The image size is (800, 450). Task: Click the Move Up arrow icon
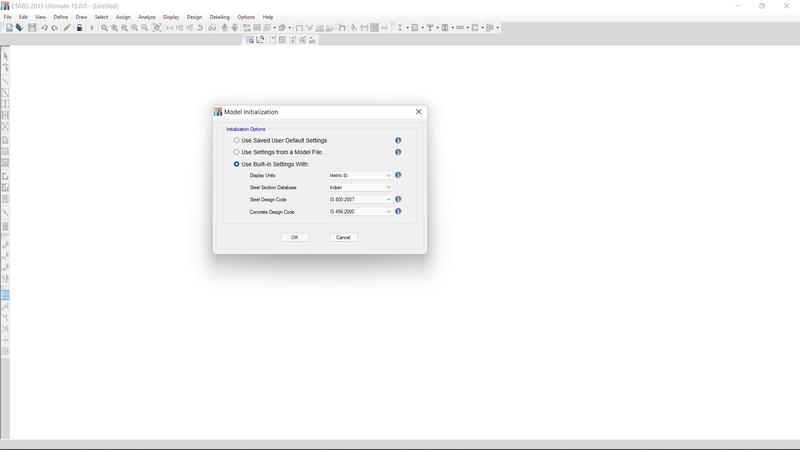point(224,28)
